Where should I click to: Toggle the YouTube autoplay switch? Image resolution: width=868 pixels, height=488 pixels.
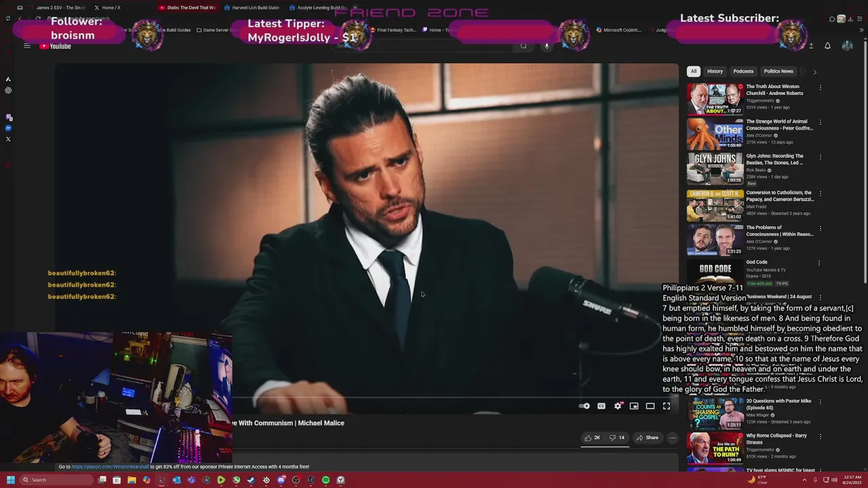point(585,406)
